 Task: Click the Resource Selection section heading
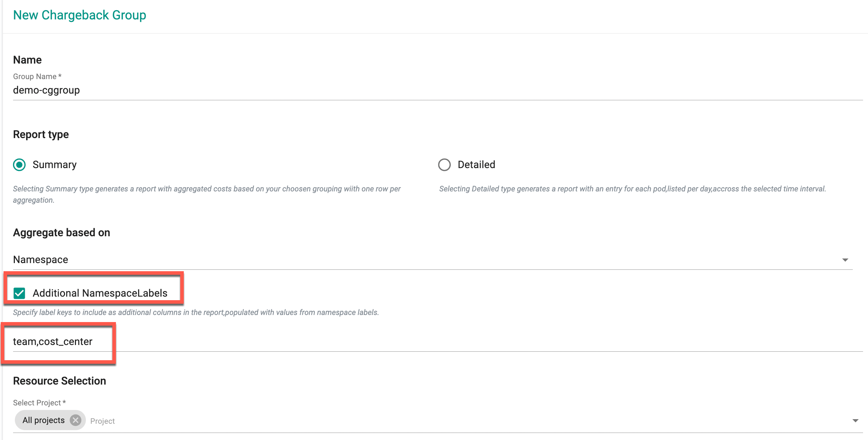point(60,381)
